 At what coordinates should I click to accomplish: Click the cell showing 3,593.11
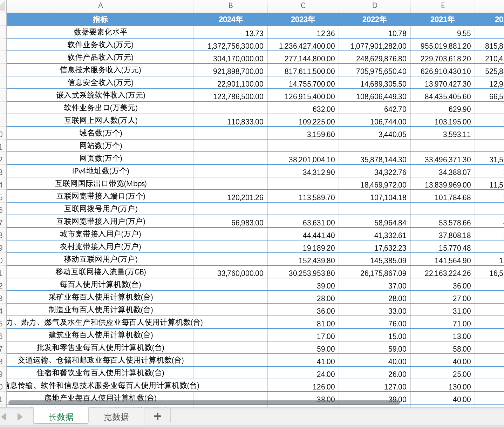click(443, 133)
